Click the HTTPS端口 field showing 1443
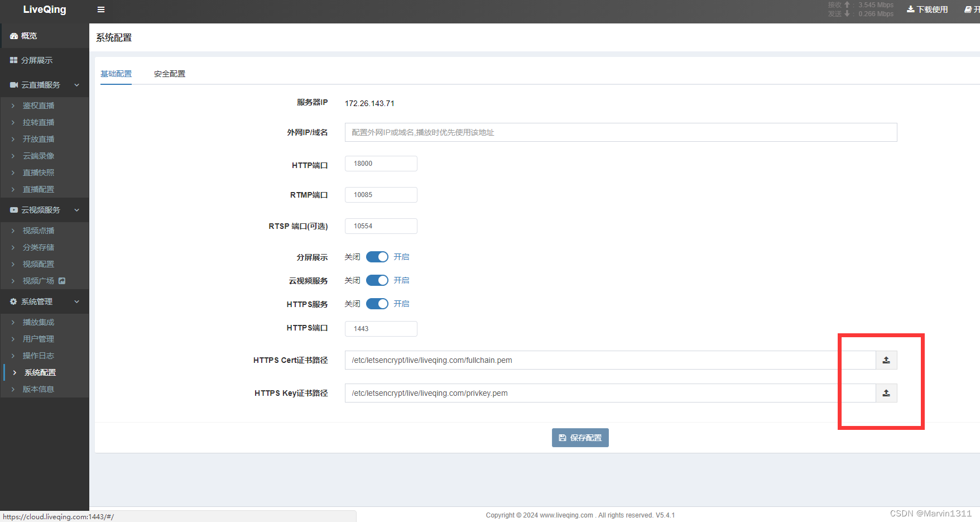 [x=381, y=329]
